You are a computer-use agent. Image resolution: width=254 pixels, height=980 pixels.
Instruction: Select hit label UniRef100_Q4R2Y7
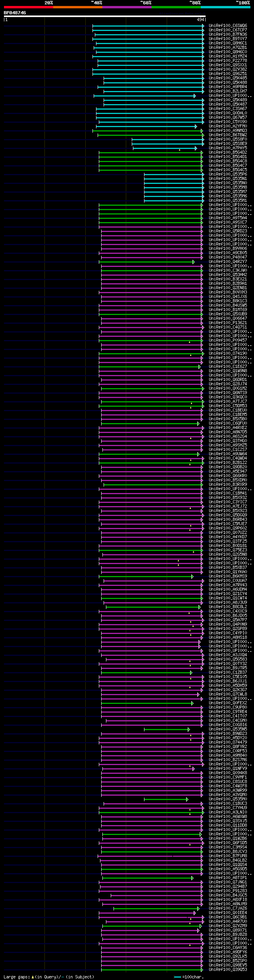point(228,262)
